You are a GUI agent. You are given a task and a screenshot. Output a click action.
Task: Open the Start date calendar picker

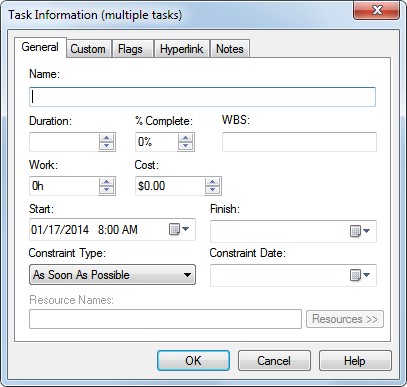pos(179,229)
